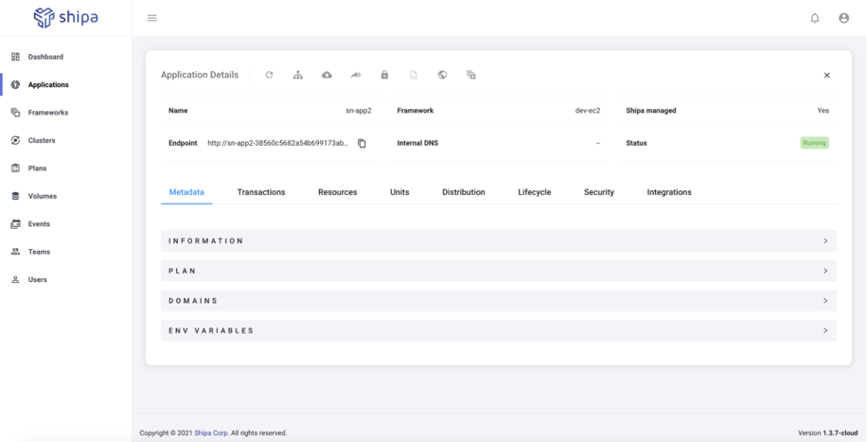Click the Shipa logo
868x442 pixels.
click(x=66, y=18)
